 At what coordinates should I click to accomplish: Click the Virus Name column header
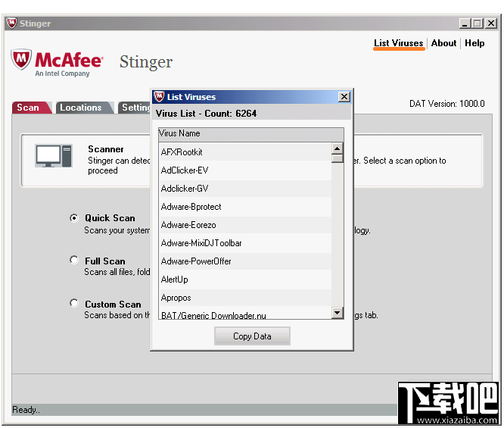[x=250, y=134]
